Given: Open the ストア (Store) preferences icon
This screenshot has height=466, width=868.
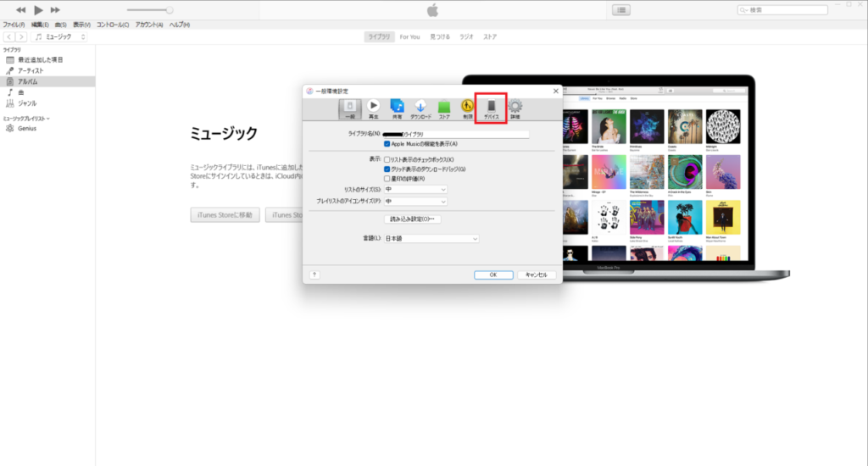Looking at the screenshot, I should [x=444, y=109].
